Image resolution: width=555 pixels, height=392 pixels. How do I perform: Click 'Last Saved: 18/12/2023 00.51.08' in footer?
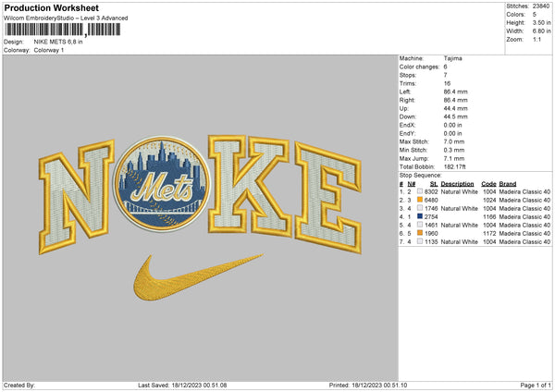[182, 385]
